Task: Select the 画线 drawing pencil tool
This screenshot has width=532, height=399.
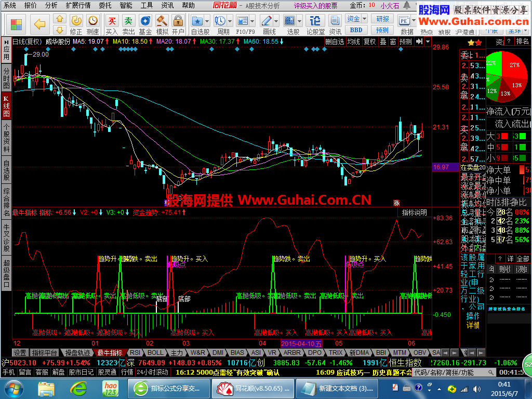Action: click(x=267, y=22)
